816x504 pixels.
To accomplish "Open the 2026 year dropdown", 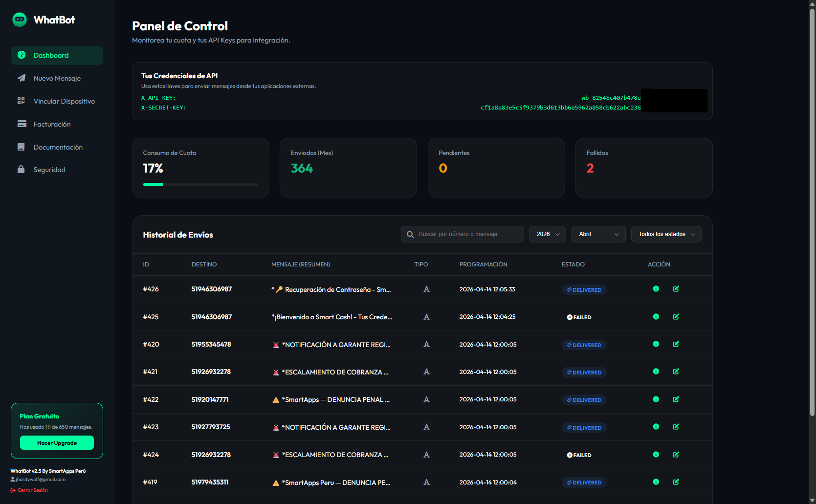I will point(548,234).
